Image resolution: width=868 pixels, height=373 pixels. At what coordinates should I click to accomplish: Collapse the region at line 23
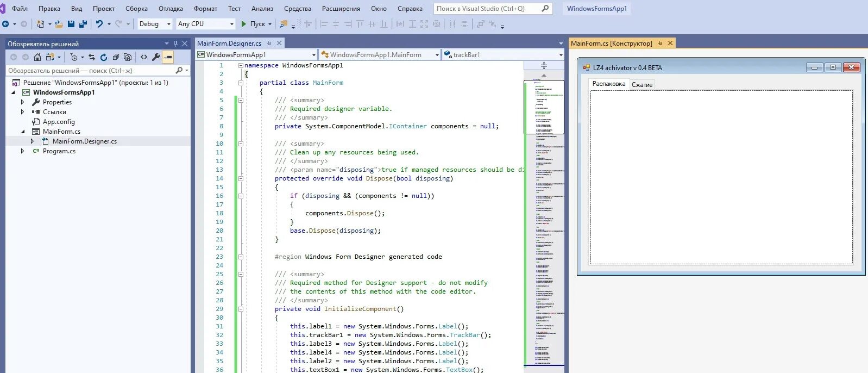(x=241, y=257)
